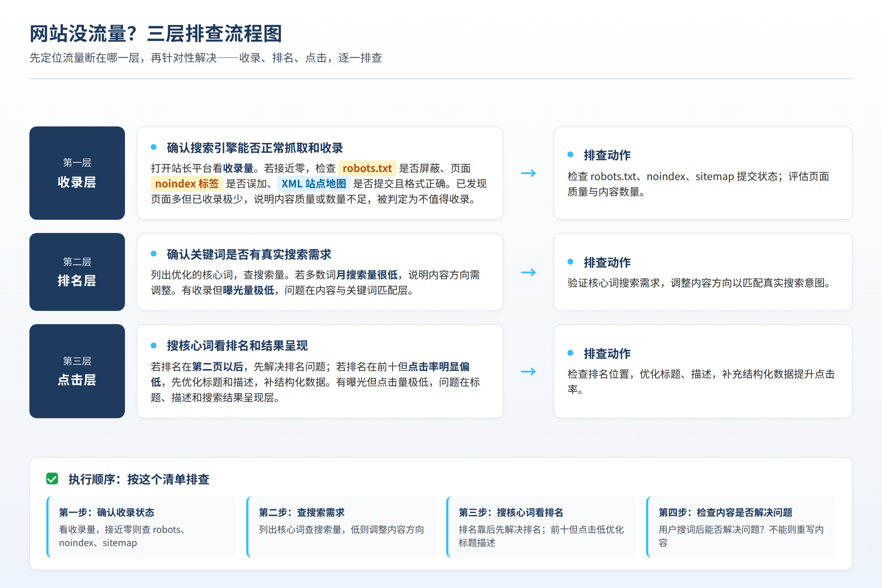Click the text 排名靠后先解决排名

(500, 530)
